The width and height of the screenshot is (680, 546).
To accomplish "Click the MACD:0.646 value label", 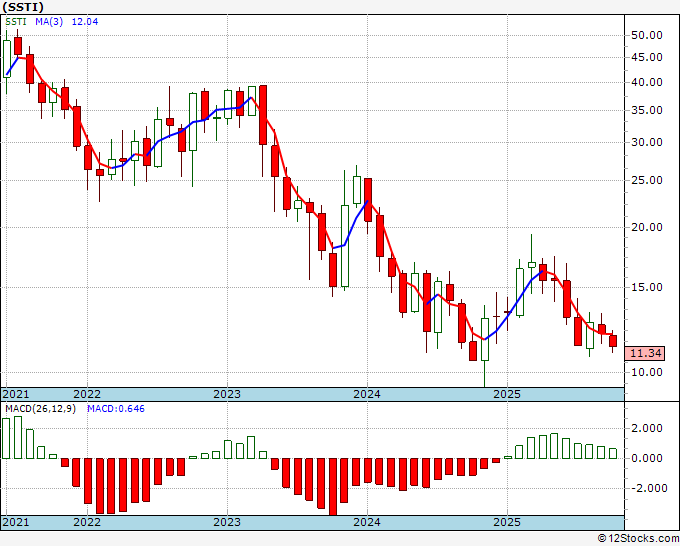I will point(116,409).
